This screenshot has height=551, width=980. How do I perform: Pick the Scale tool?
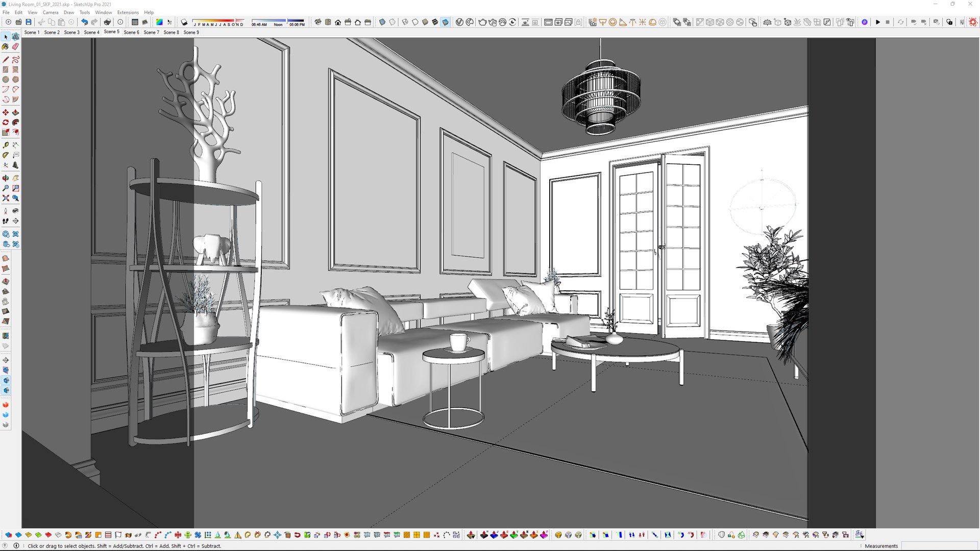[6, 132]
